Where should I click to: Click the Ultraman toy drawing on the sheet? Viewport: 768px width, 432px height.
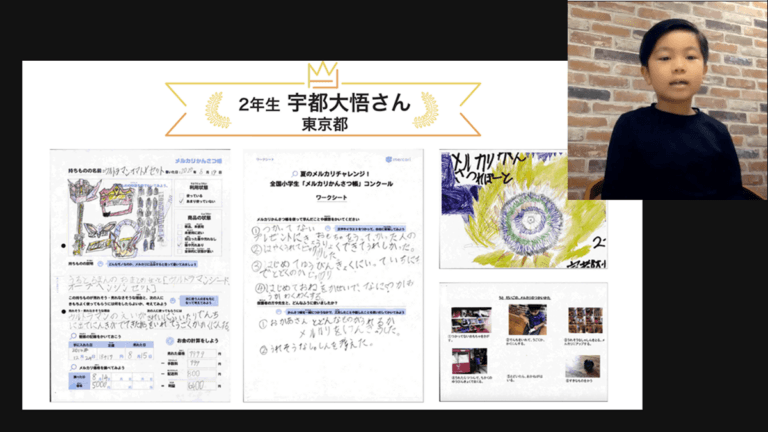click(x=119, y=217)
